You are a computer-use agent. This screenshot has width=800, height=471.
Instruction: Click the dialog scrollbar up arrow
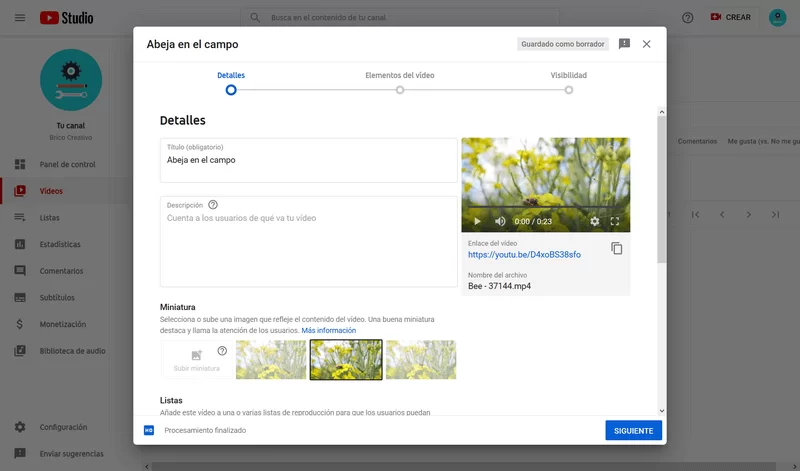662,112
